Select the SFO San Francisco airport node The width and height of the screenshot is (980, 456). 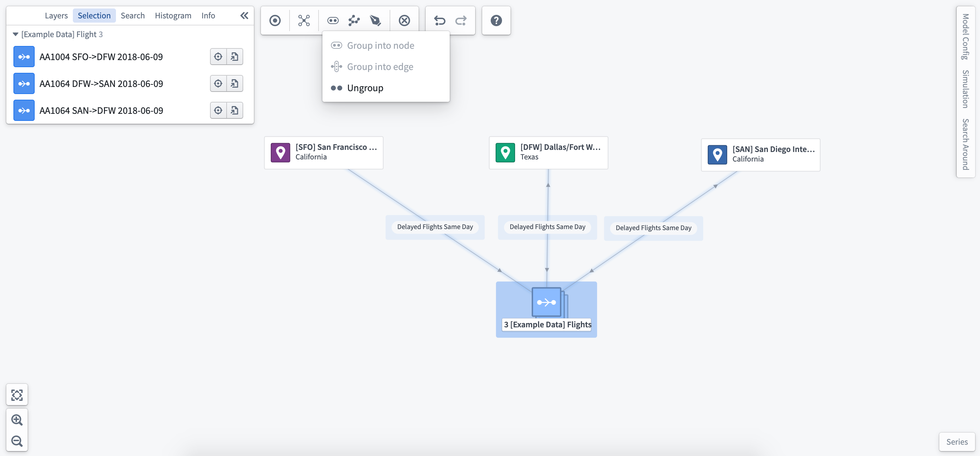pyautogui.click(x=324, y=152)
